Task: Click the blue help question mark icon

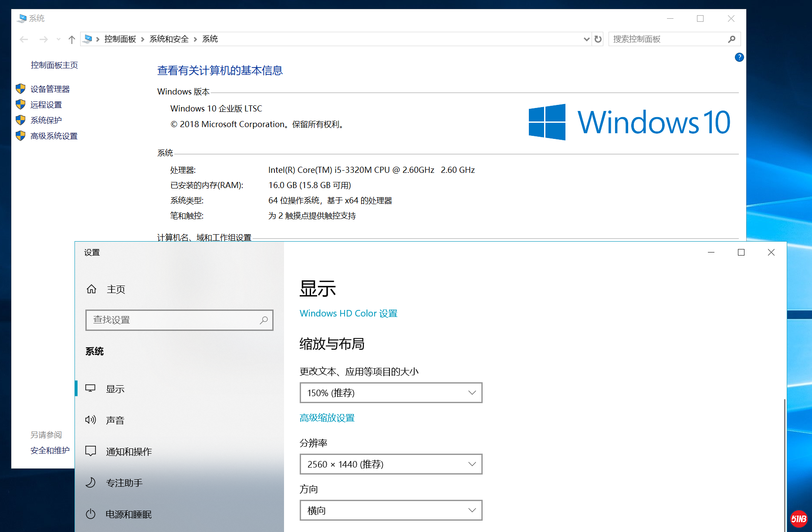Action: click(739, 57)
